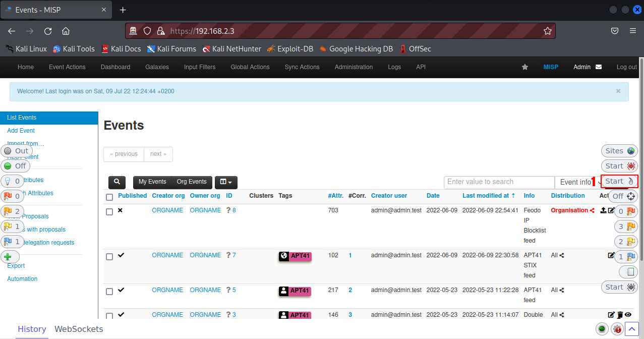Start AJAX spider with black spider icon
Image resolution: width=644 pixels, height=339 pixels.
pos(619,287)
